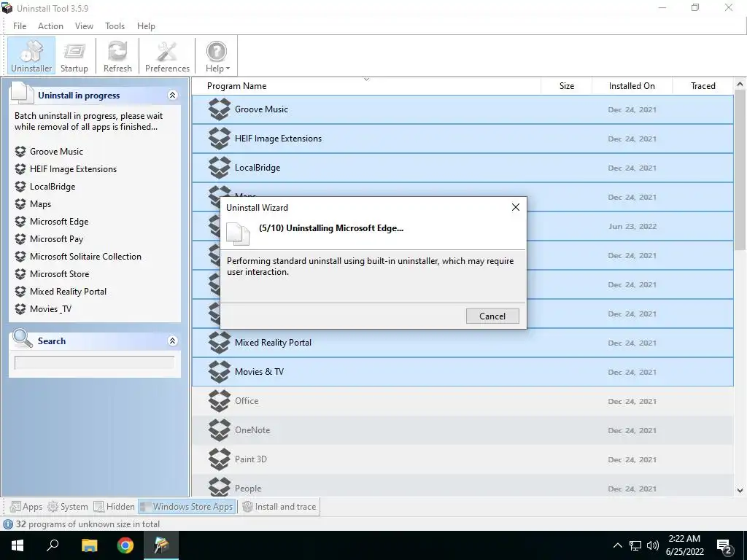Click the volume icon in system tray
The width and height of the screenshot is (747, 560).
click(653, 545)
